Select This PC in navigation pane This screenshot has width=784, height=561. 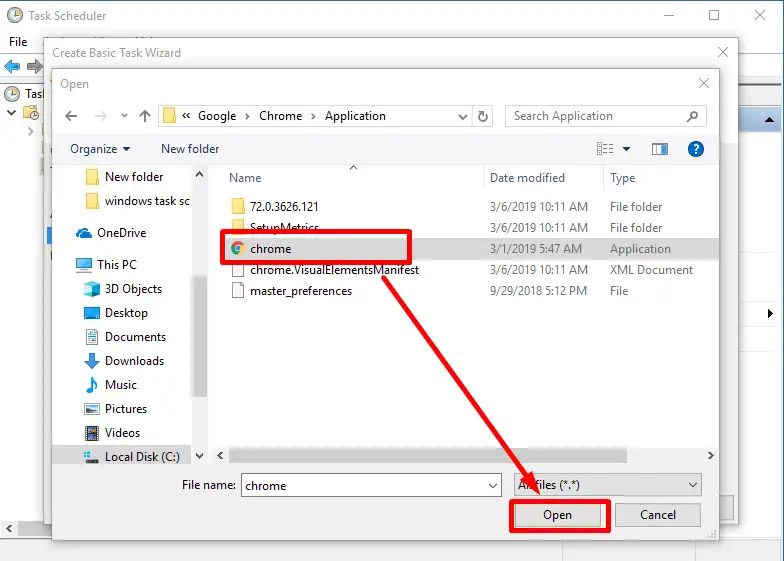106,264
